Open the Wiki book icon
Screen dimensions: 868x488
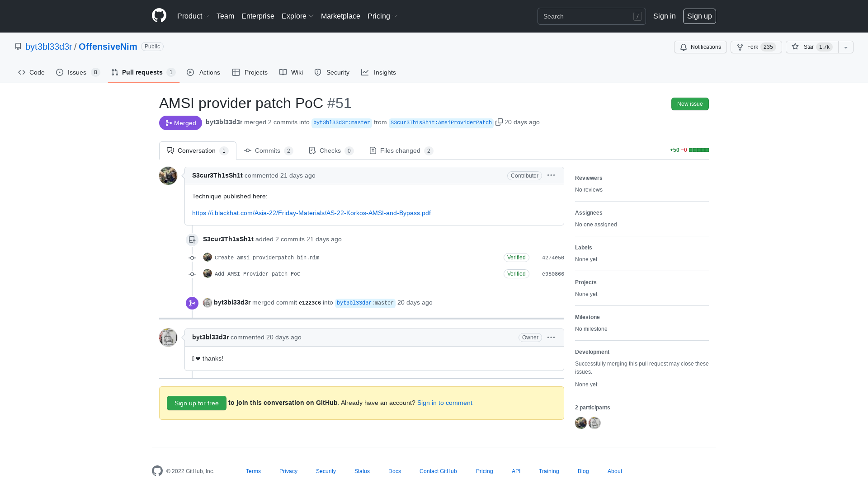pos(283,72)
